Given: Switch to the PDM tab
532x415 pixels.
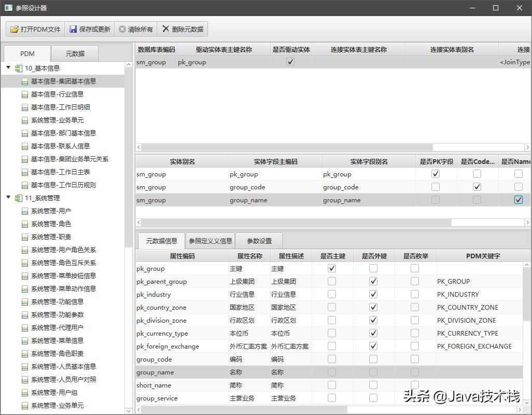Looking at the screenshot, I should coord(27,53).
